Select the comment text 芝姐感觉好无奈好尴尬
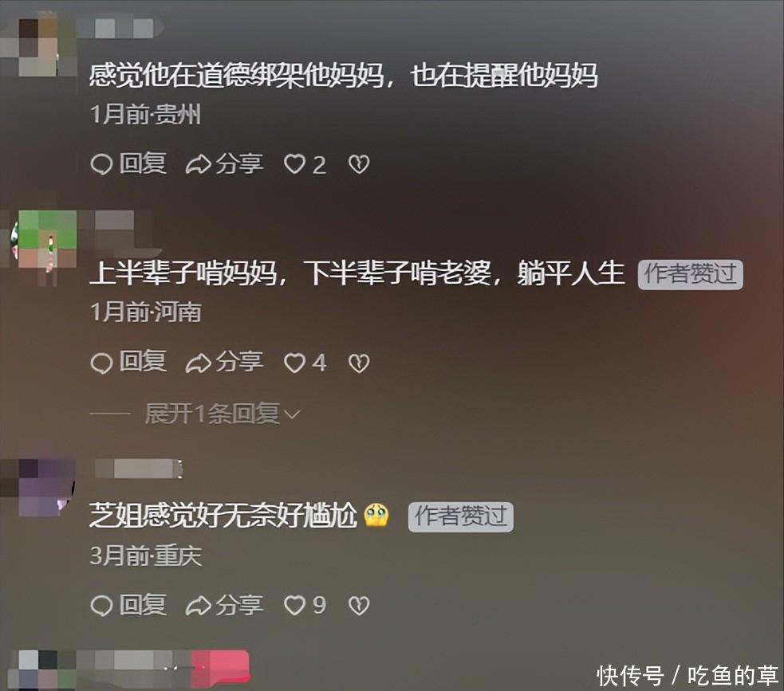Viewport: 784px width, 691px height. (223, 516)
